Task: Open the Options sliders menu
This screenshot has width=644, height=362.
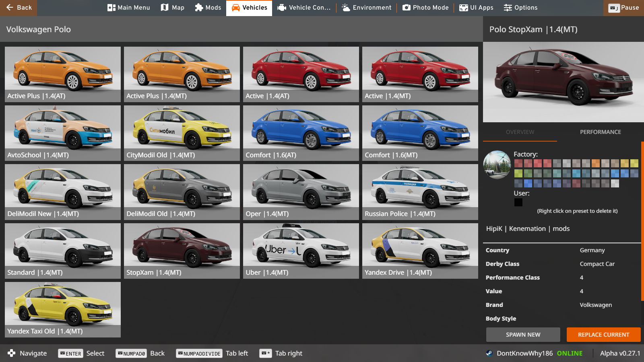Action: click(520, 8)
